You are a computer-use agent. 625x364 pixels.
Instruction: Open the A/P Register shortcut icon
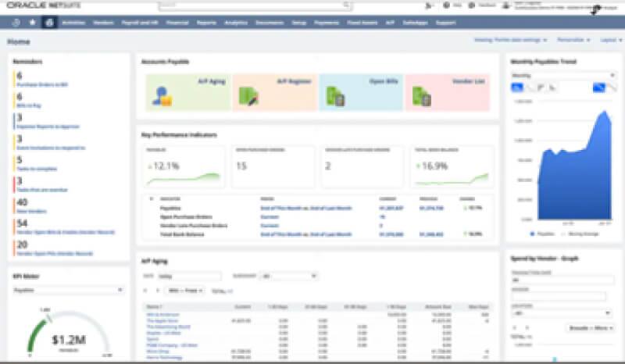tap(248, 97)
